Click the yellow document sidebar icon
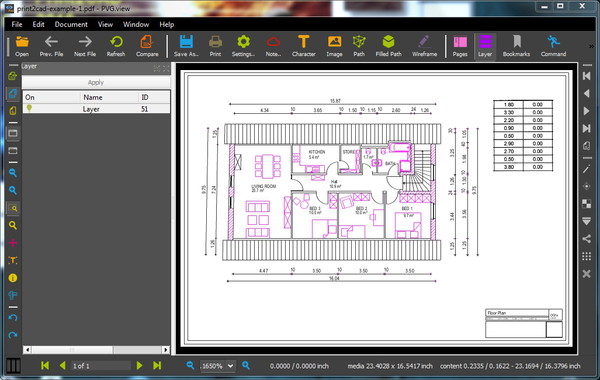 (13, 111)
